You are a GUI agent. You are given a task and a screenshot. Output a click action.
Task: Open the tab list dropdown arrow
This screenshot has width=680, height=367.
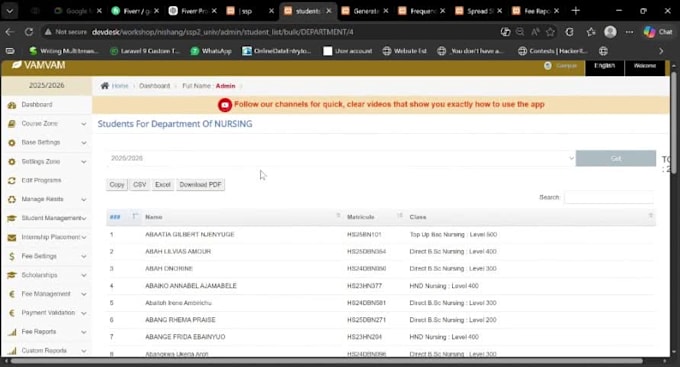10,11
